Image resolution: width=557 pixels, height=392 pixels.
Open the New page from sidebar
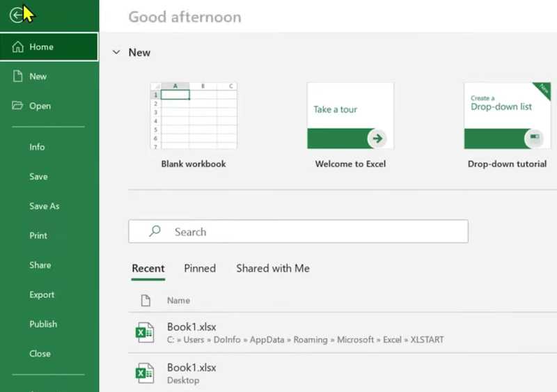[x=49, y=76]
